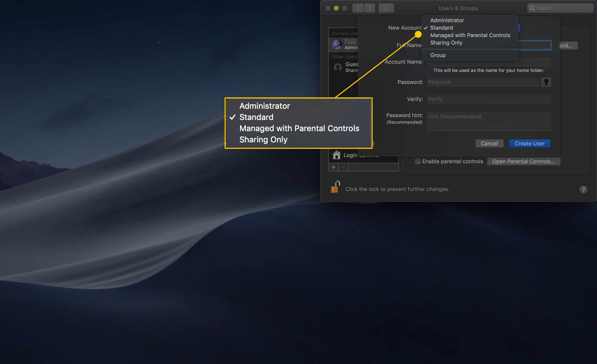Viewport: 597px width, 364px height.
Task: Click the home icon for Login Options
Action: tap(336, 155)
